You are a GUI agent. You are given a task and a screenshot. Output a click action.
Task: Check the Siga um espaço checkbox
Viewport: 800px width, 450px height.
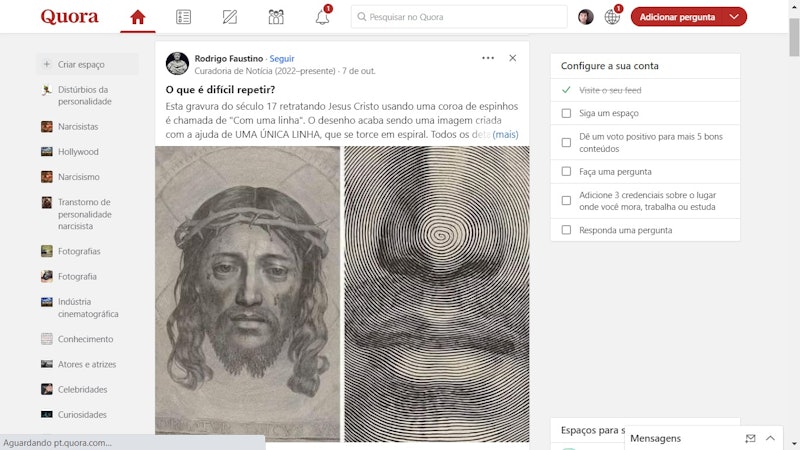pos(566,113)
